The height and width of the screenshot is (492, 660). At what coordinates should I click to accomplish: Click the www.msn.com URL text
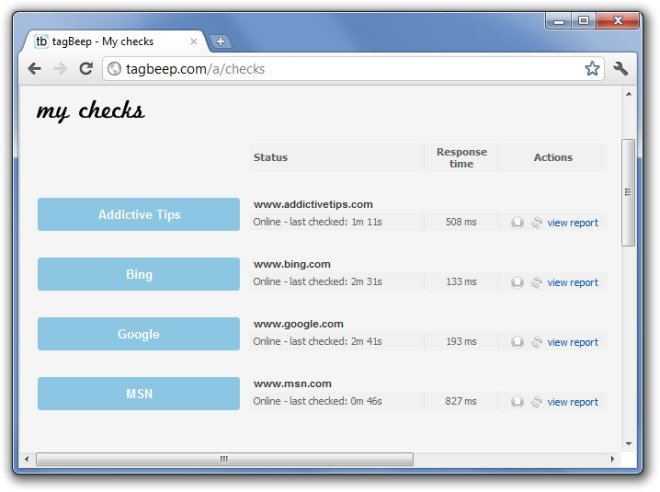click(x=293, y=384)
